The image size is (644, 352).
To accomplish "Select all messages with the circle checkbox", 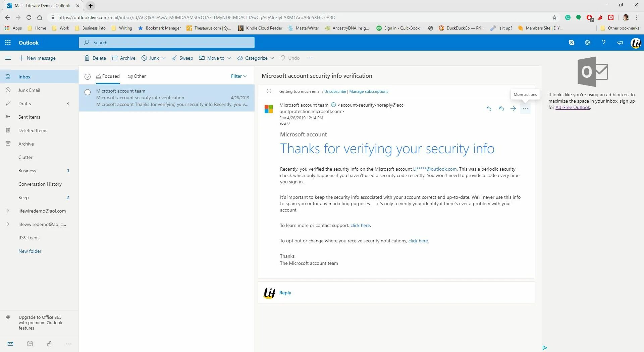I will coord(88,76).
